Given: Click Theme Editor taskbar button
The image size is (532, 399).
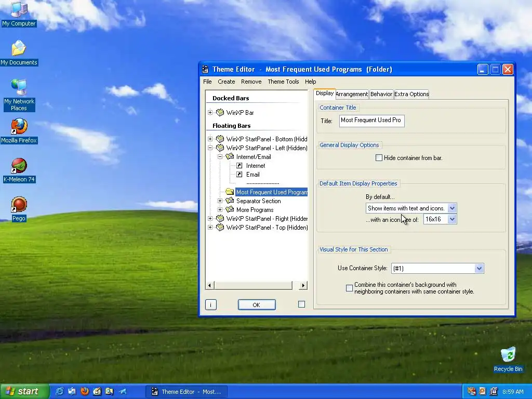Looking at the screenshot, I should tap(186, 392).
